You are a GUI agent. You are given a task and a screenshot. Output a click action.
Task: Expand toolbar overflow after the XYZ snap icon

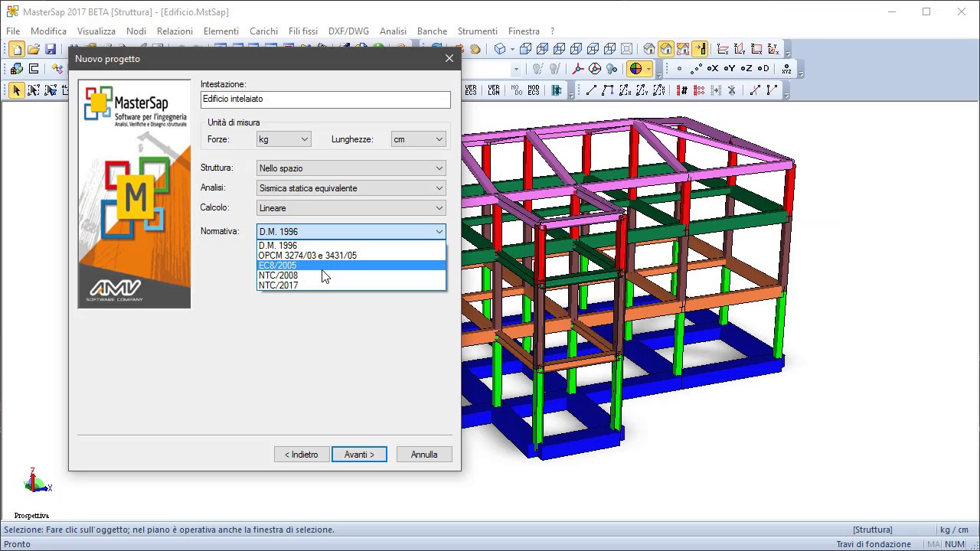point(801,72)
